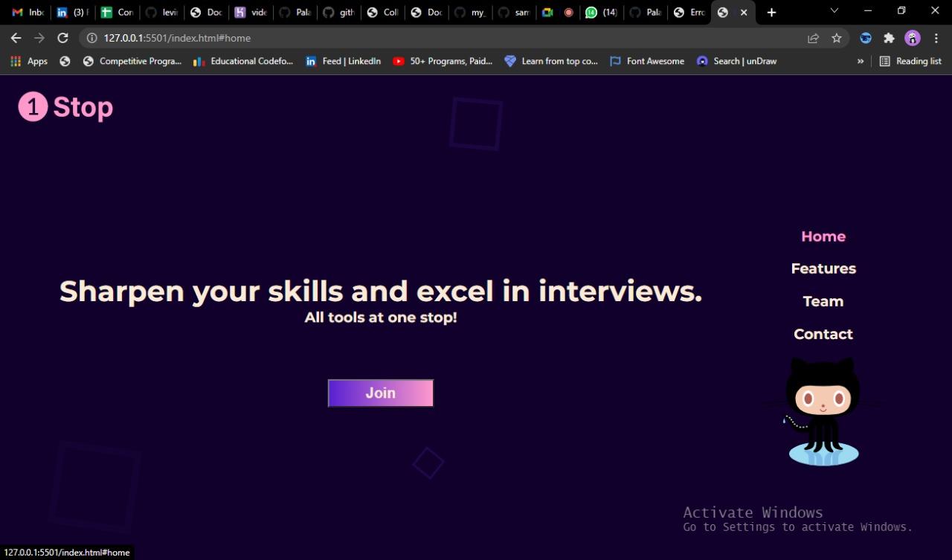Switch to the tab with red recording icon
This screenshot has width=952, height=560.
(x=569, y=13)
